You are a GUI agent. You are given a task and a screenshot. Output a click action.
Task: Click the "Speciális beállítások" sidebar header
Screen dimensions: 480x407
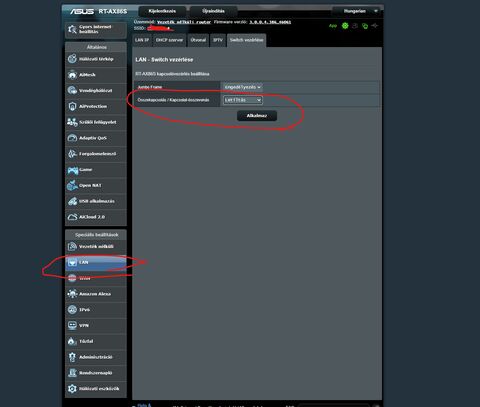pyautogui.click(x=97, y=235)
